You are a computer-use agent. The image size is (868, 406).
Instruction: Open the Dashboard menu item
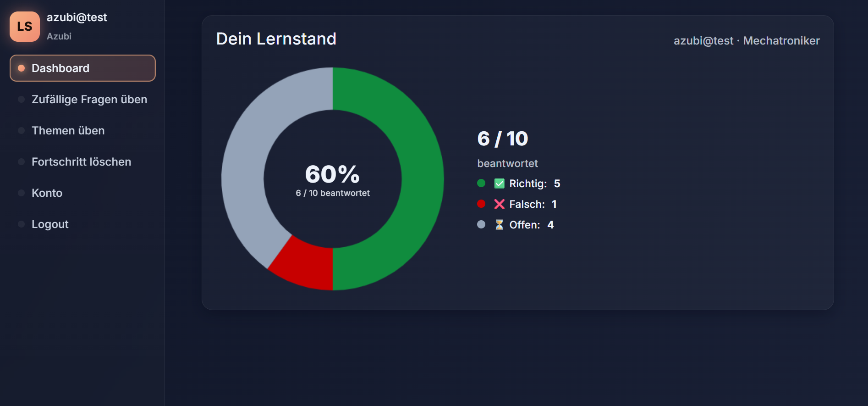tap(60, 68)
